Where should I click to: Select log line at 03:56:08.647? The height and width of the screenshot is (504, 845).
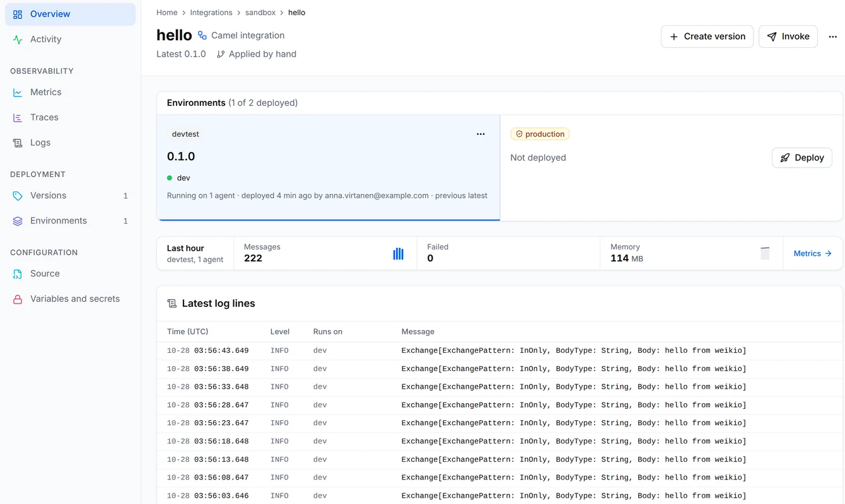tap(499, 478)
